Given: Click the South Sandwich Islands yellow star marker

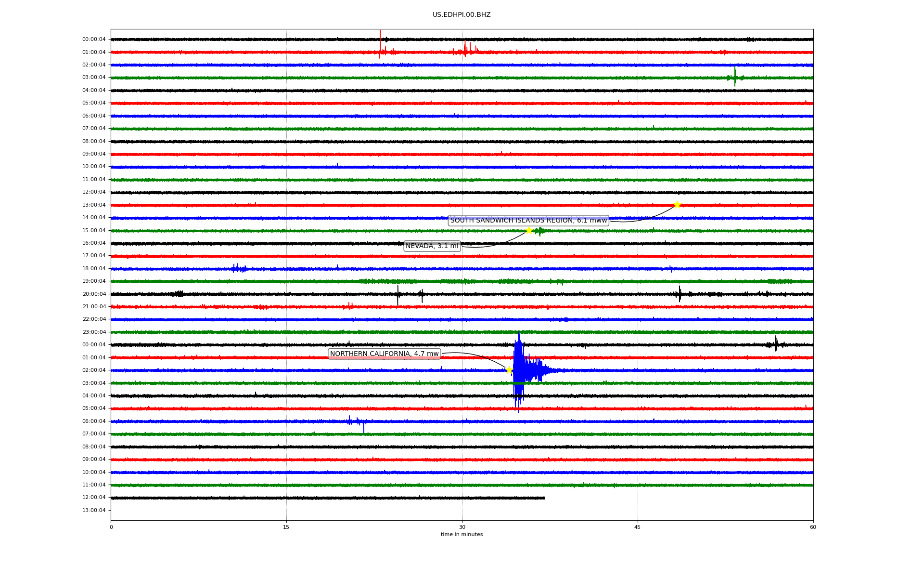Looking at the screenshot, I should [x=677, y=205].
